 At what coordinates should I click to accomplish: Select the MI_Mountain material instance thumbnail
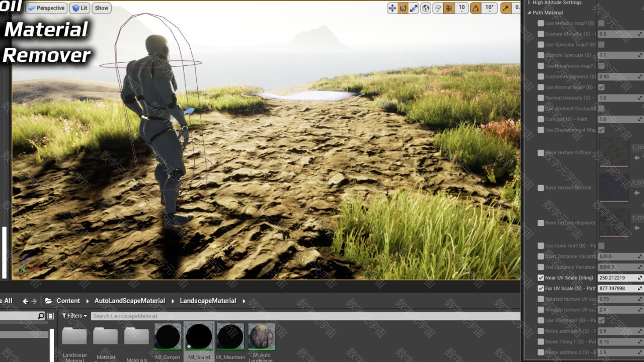(230, 336)
